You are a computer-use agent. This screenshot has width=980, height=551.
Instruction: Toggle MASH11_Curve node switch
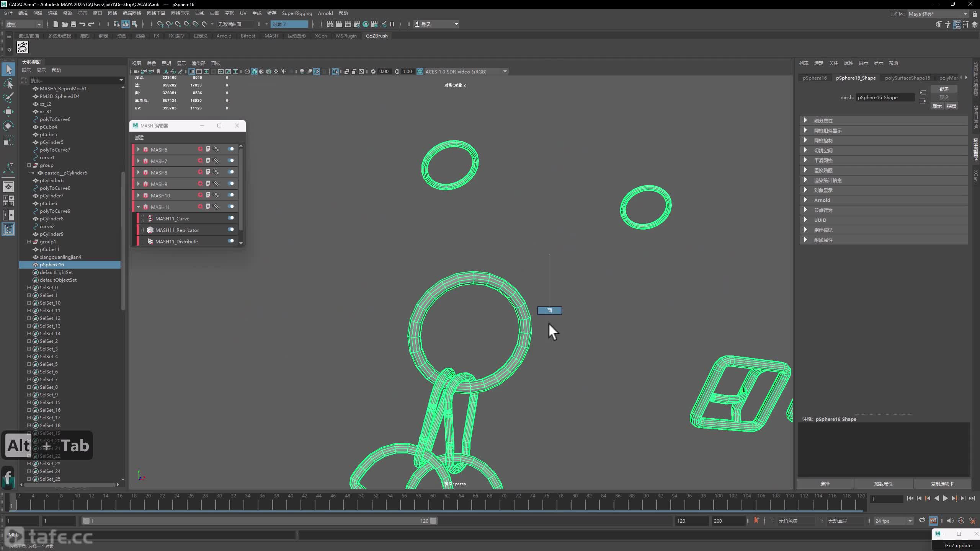(231, 218)
